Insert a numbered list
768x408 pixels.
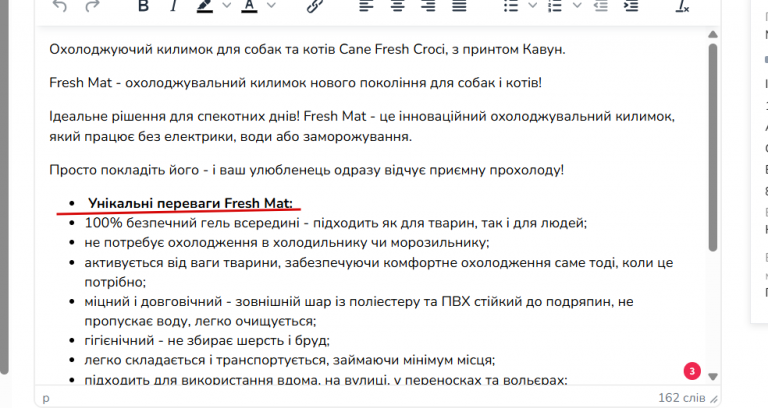[x=555, y=5]
